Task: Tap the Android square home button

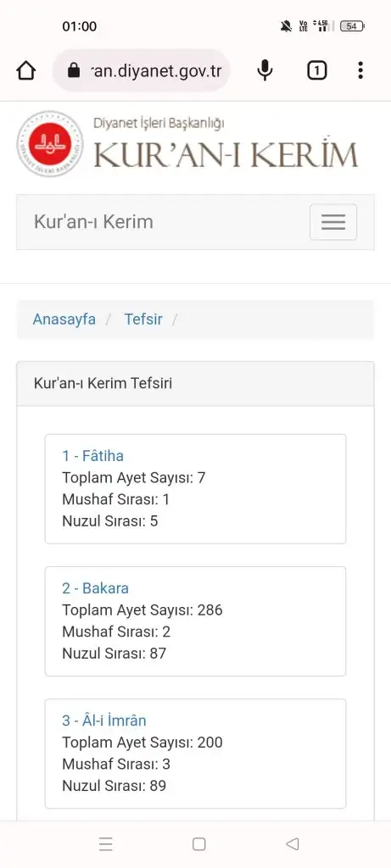Action: (198, 843)
